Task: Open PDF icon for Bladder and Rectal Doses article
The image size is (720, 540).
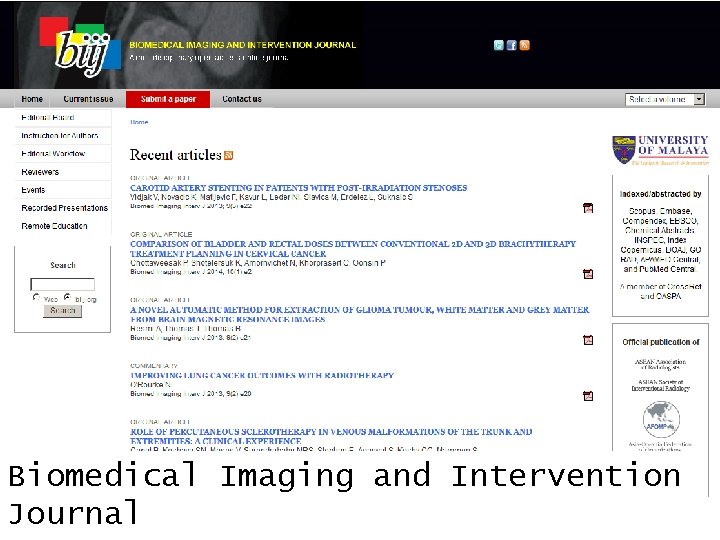Action: (588, 274)
